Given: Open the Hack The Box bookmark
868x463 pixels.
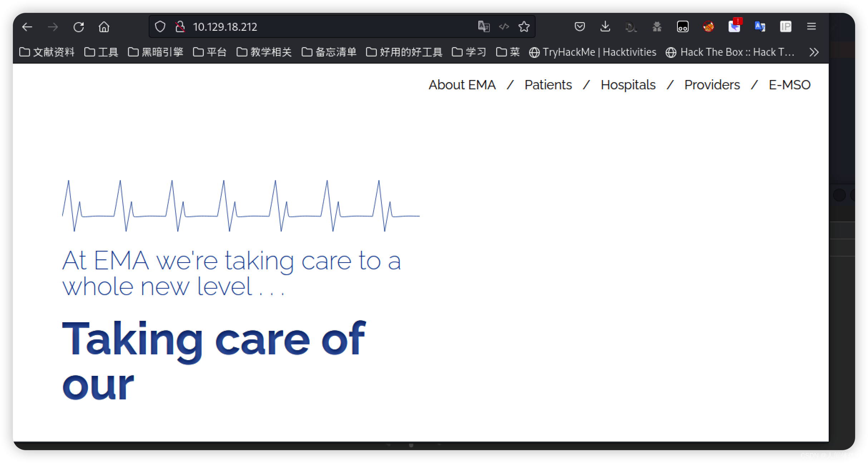Looking at the screenshot, I should (730, 52).
